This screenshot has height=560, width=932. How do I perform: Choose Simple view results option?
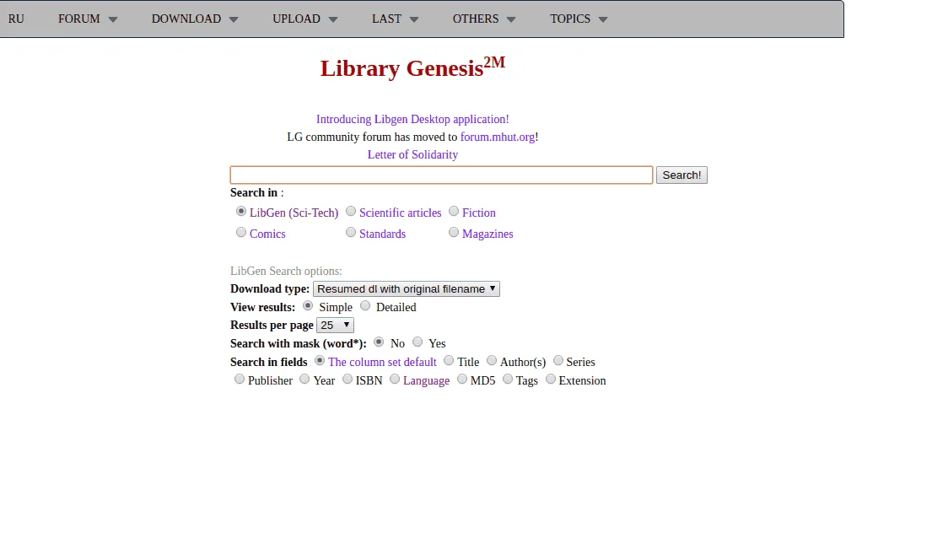point(307,305)
